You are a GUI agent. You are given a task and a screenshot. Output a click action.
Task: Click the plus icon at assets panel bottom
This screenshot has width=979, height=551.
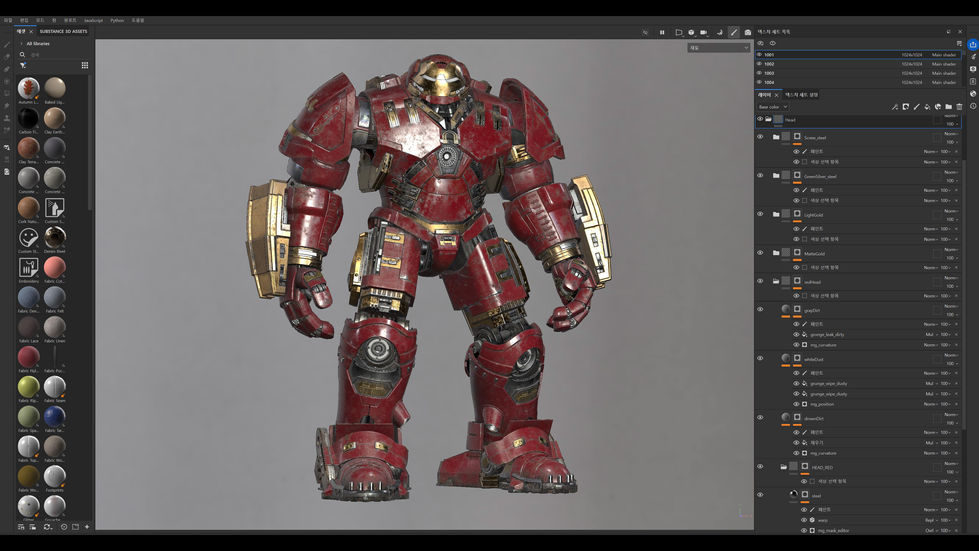pyautogui.click(x=87, y=527)
